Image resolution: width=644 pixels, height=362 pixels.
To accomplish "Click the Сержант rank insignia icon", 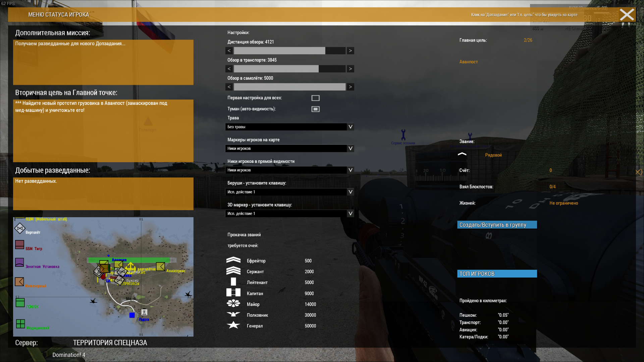I will pos(233,271).
